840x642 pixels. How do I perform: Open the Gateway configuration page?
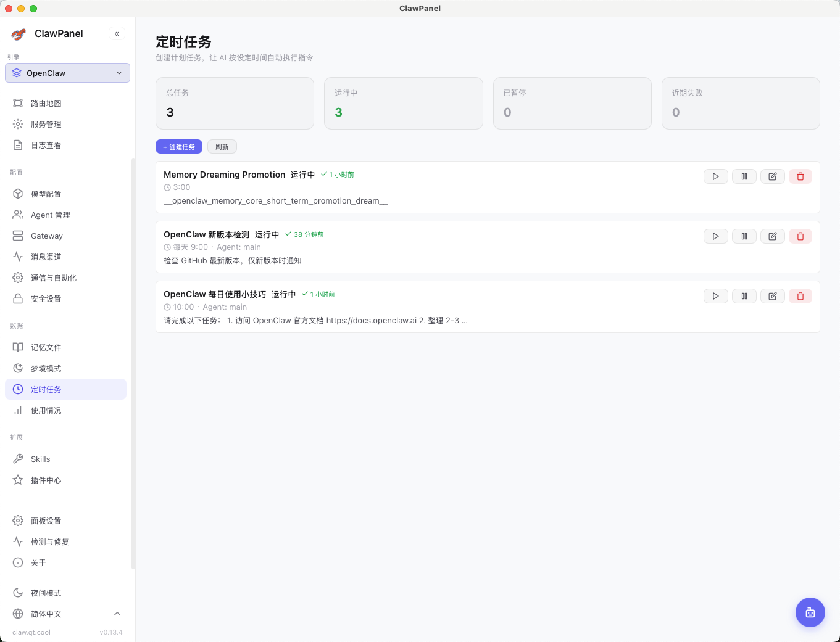click(46, 236)
